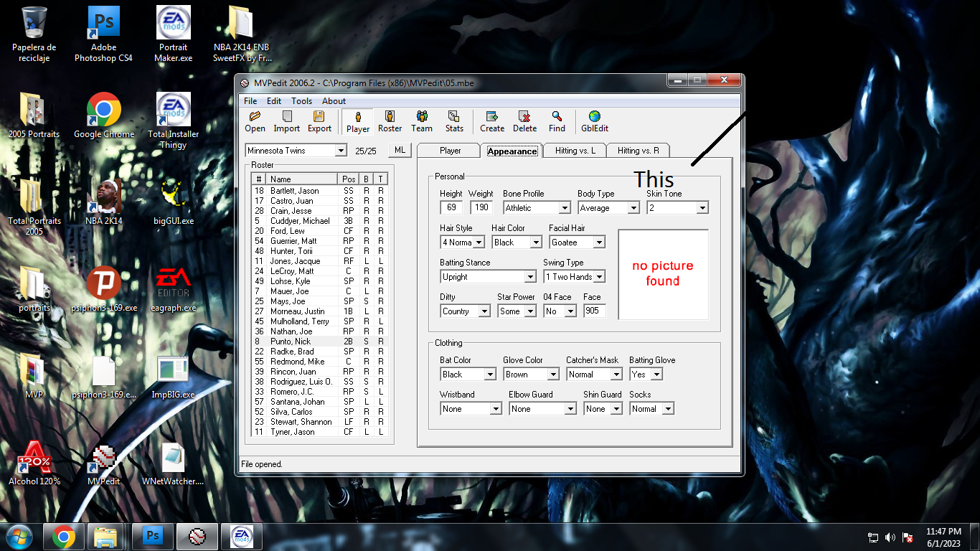
Task: Click the Height input field
Action: pos(451,208)
